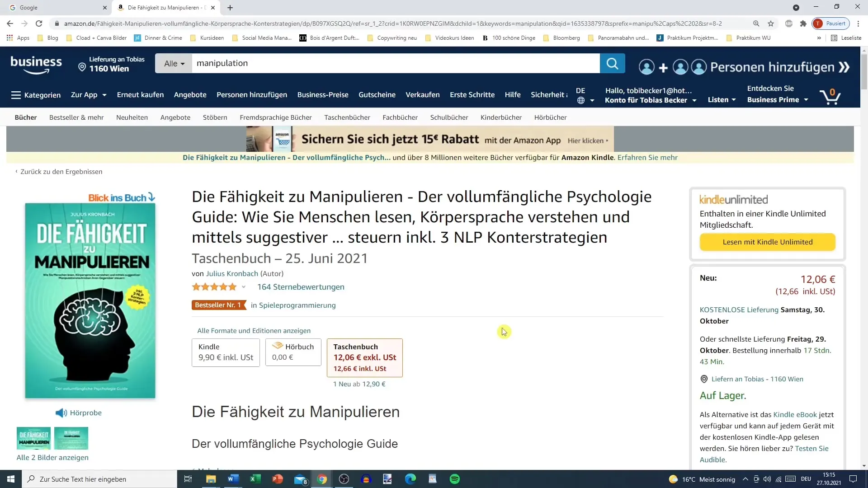Click the 15€ Rabatt Amazon App banner
This screenshot has width=868, height=488.
click(430, 139)
